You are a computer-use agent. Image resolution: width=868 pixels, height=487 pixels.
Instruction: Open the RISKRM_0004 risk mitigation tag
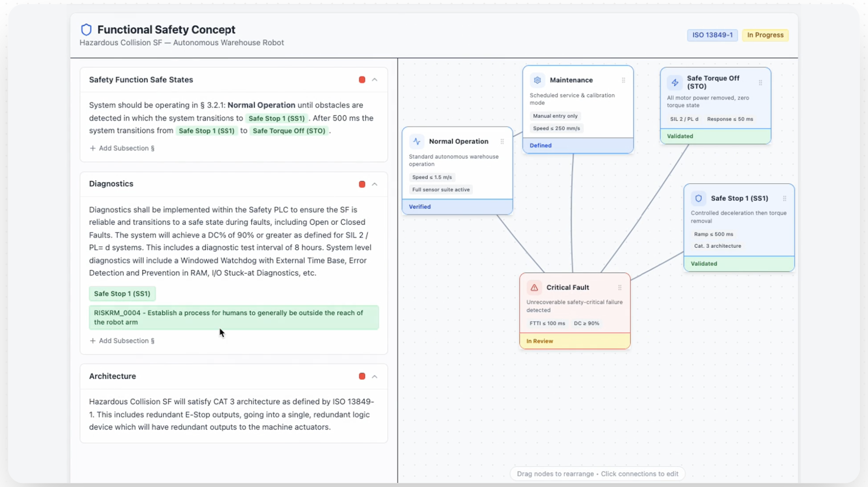[x=234, y=317]
